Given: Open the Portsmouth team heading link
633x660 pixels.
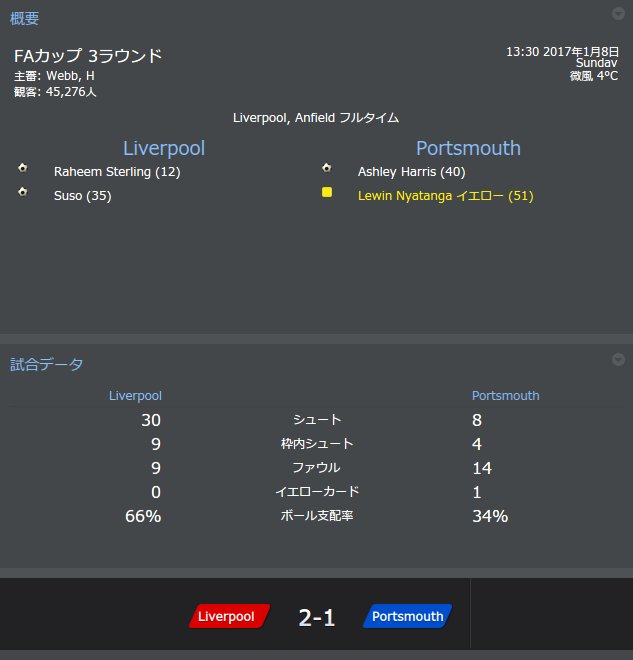Looking at the screenshot, I should coord(468,148).
